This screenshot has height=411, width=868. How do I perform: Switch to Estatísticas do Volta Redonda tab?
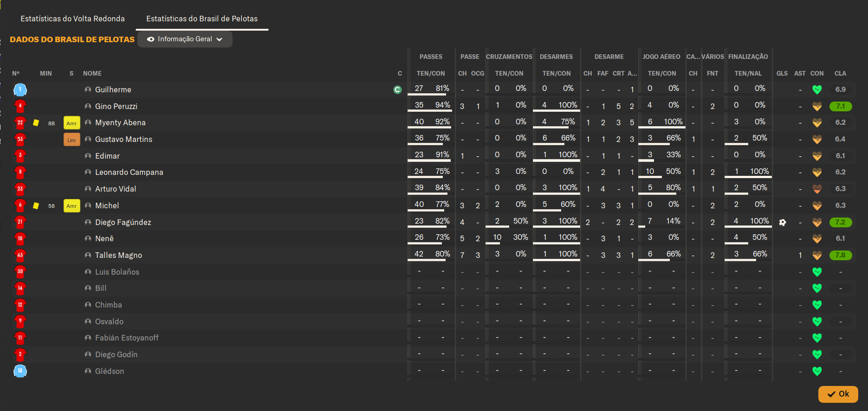tap(72, 19)
